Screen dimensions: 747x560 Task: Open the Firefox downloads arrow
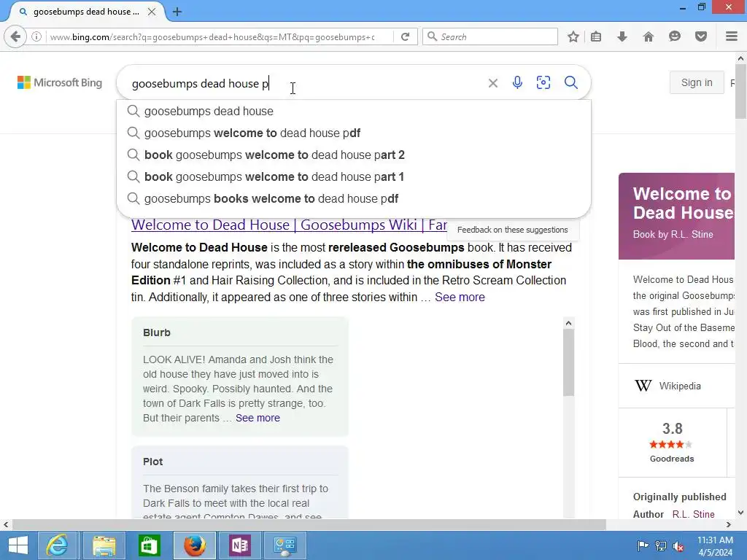click(x=622, y=36)
